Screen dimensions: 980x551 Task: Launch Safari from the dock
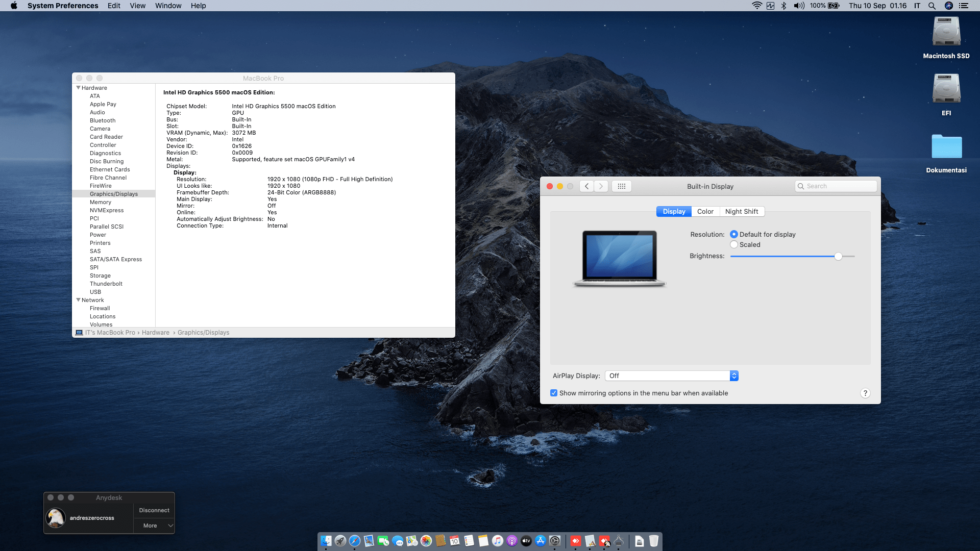(355, 541)
